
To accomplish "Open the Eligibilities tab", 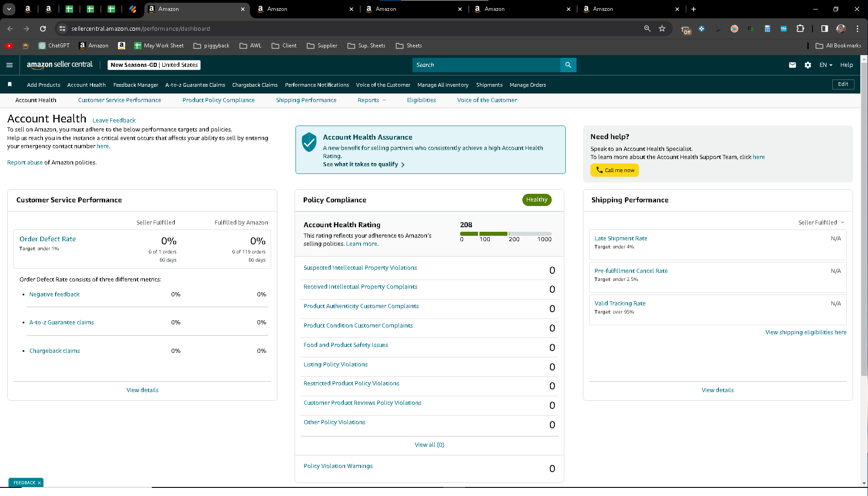I will (421, 100).
